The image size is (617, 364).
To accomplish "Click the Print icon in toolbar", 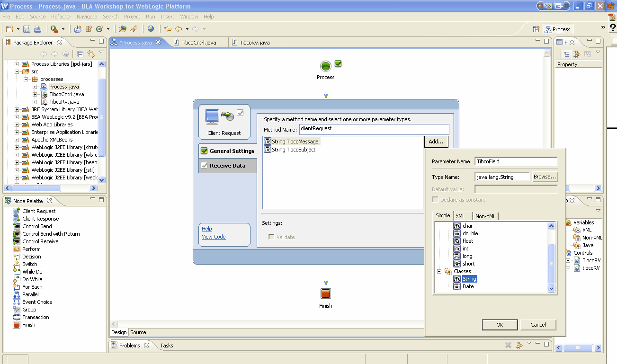I will pyautogui.click(x=37, y=29).
